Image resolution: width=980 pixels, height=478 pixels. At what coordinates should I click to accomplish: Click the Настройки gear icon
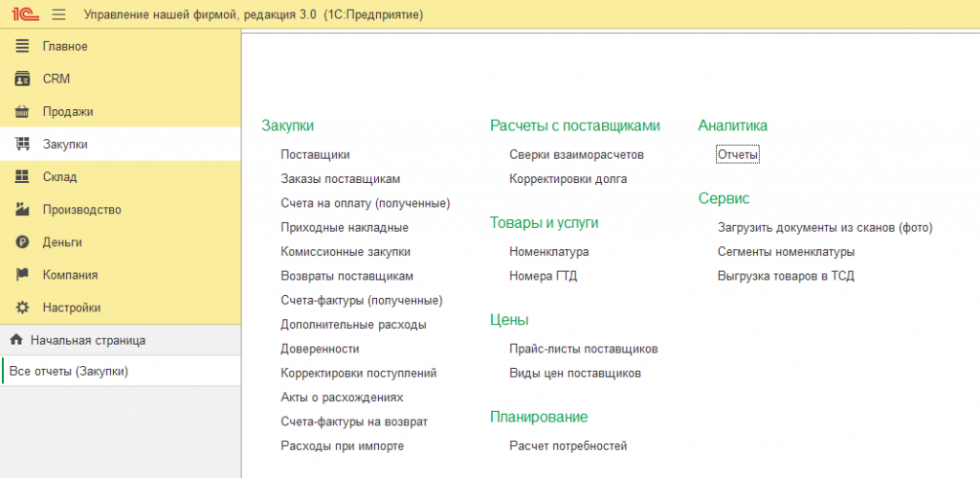[23, 307]
